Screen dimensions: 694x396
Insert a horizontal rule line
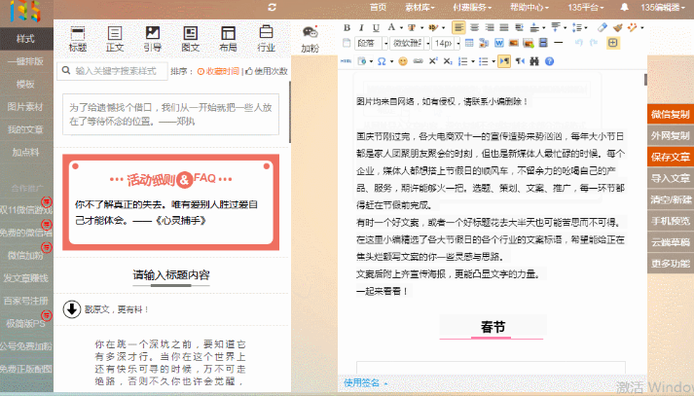pyautogui.click(x=559, y=43)
